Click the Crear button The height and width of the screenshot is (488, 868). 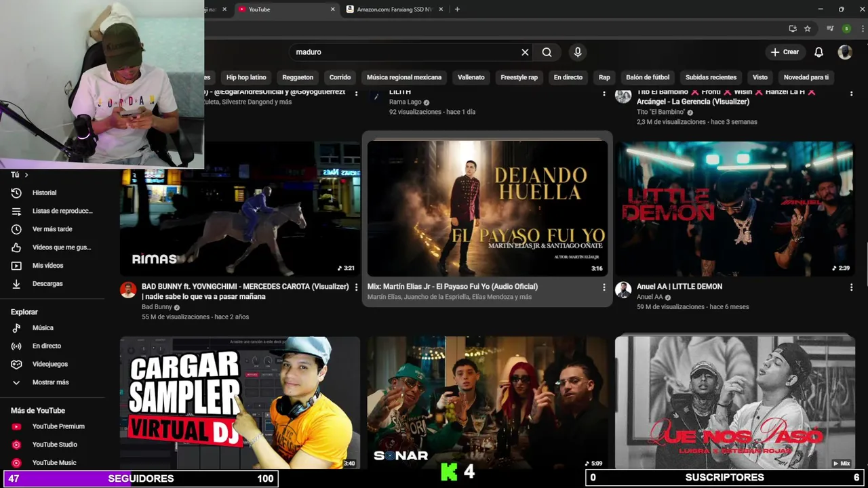pos(785,52)
